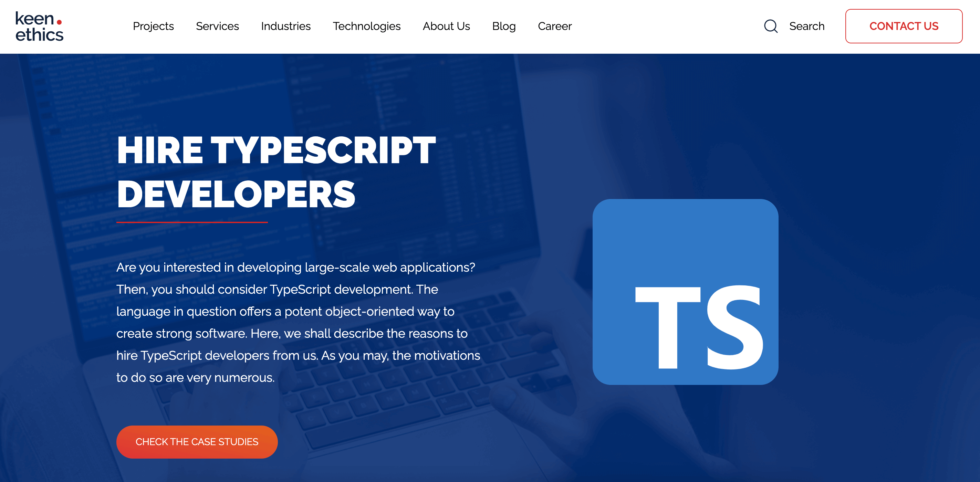Image resolution: width=980 pixels, height=482 pixels.
Task: Click the search magnifier icon
Action: [771, 26]
